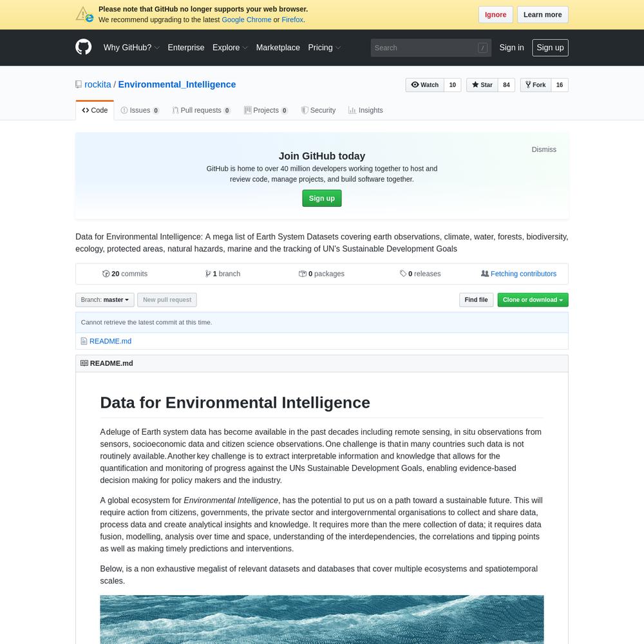
Task: Click the contributors people icon
Action: (x=485, y=274)
